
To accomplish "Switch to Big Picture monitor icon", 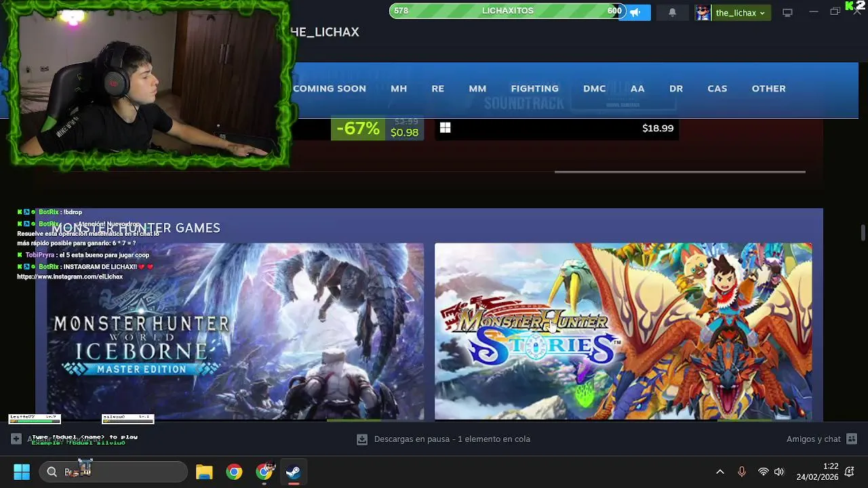I will (x=787, y=12).
